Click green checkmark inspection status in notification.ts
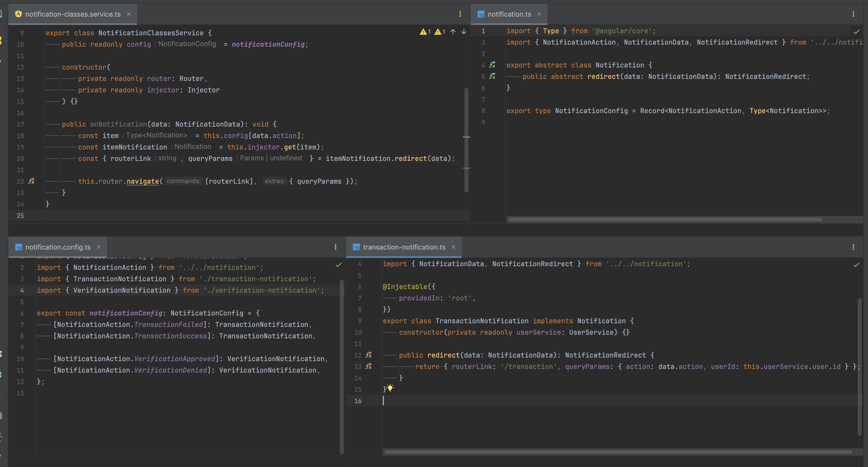The height and width of the screenshot is (467, 868). point(857,32)
